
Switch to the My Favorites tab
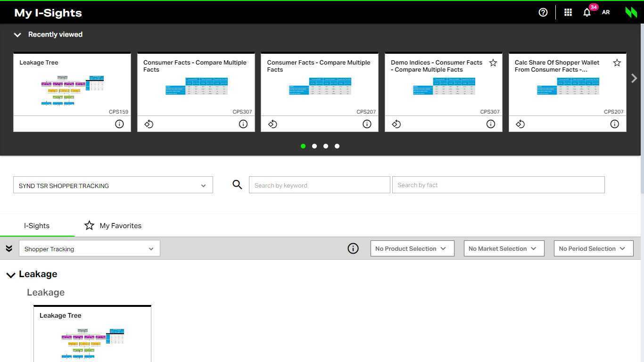point(113,226)
